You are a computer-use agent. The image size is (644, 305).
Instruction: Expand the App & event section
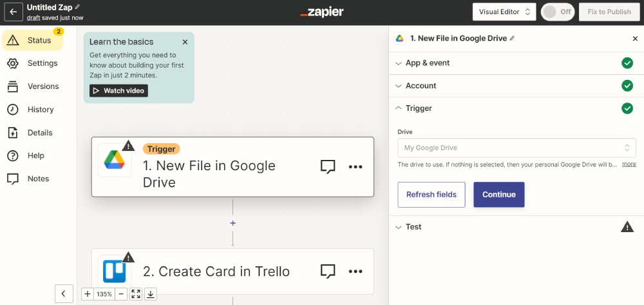(x=516, y=63)
